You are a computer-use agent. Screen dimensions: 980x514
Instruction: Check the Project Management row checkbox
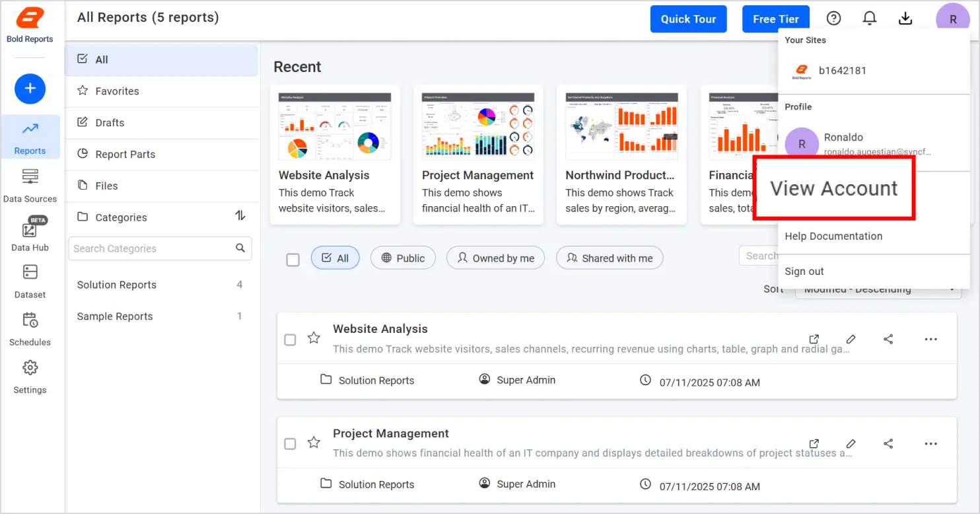coord(290,444)
